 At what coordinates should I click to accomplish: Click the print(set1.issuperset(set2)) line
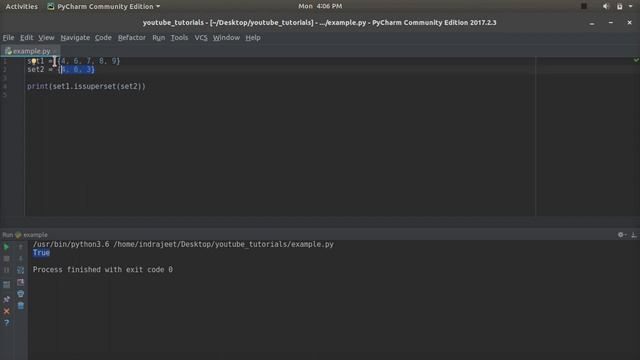(86, 87)
